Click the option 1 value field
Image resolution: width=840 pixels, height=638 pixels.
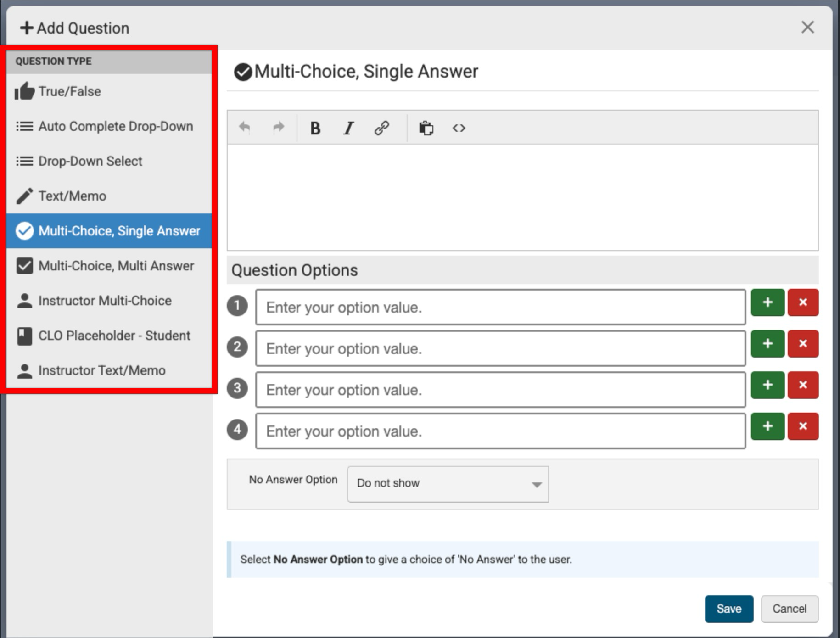(x=500, y=307)
